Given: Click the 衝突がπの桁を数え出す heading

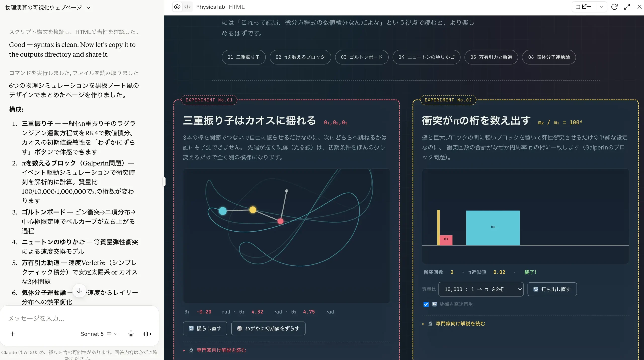Looking at the screenshot, I should click(x=476, y=120).
